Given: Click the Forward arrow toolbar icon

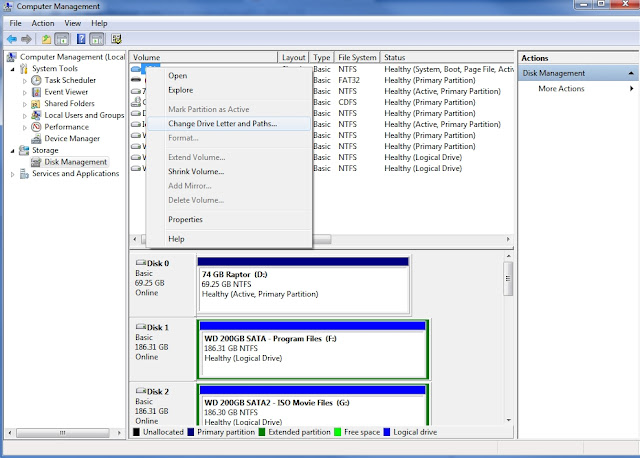Looking at the screenshot, I should 27,39.
